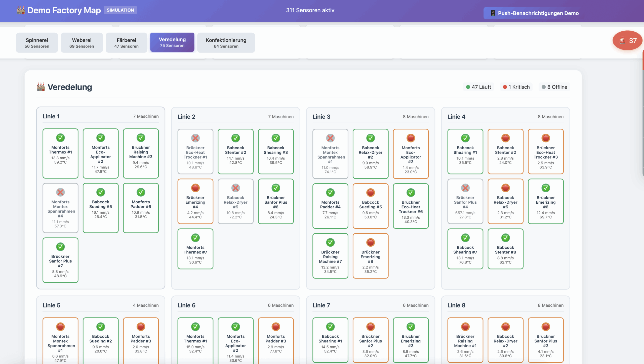This screenshot has width=644, height=364.
Task: Click the 311 Sensoren aktiv text
Action: pos(310,10)
